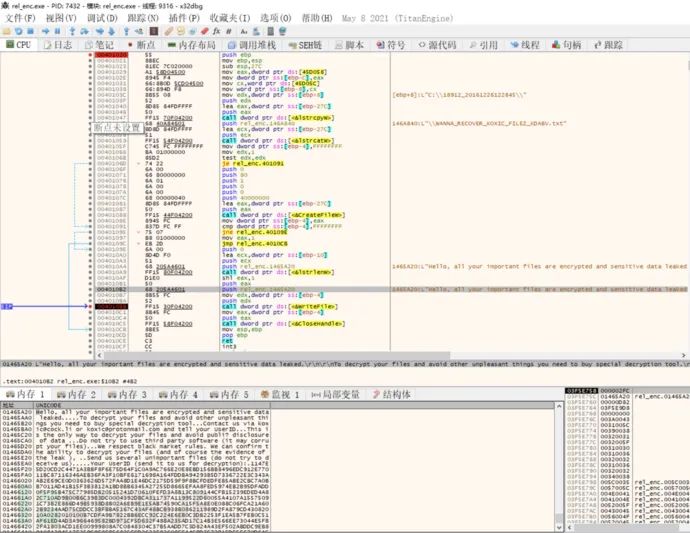Image resolution: width=690 pixels, height=533 pixels.
Task: Open the 收藏夹(I) menu
Action: (x=230, y=18)
